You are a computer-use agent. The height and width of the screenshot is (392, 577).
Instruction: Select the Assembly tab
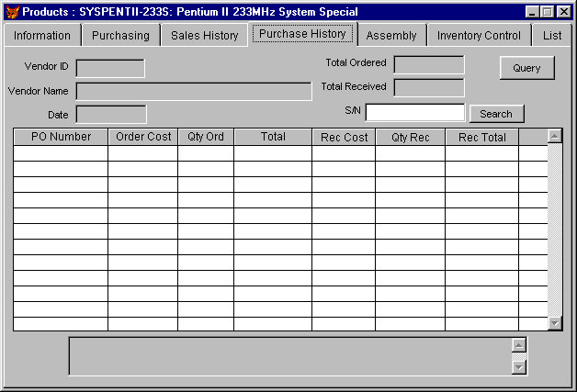390,36
